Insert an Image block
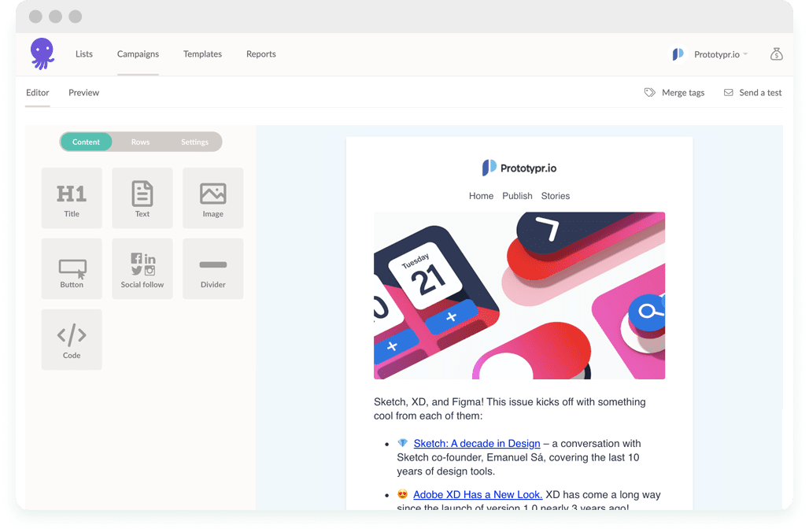809x532 pixels. (212, 198)
